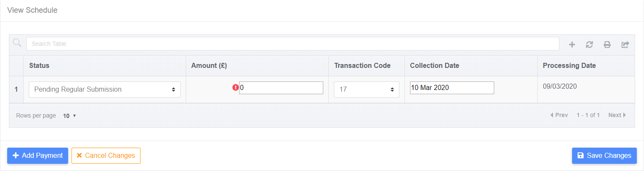Refresh the table using the refresh icon

tap(589, 44)
